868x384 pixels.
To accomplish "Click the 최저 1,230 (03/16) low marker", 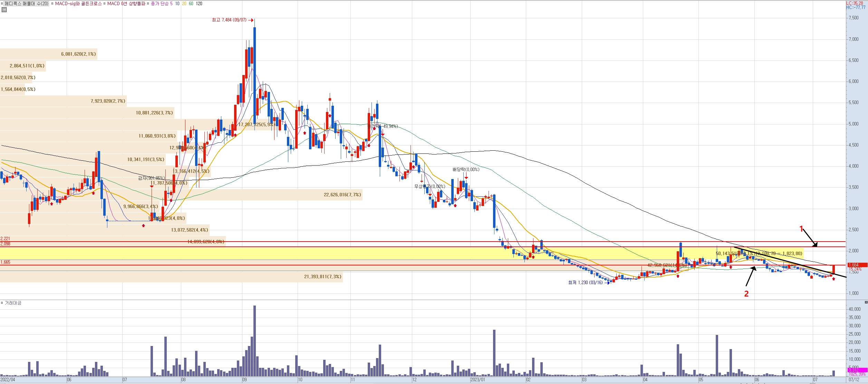I will 585,283.
